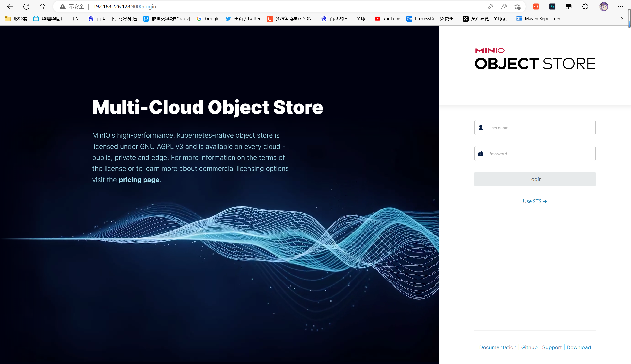The image size is (631, 364).
Task: Open the Maven Repository bookmark
Action: pos(538,19)
